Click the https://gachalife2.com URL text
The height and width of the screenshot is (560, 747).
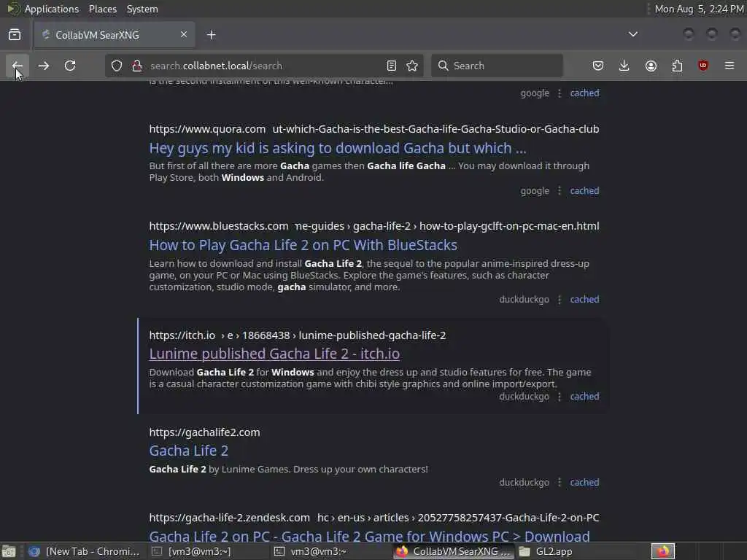[x=204, y=432]
